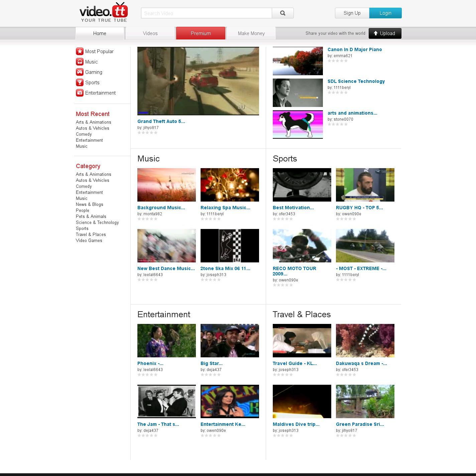Focus the Search Video input field

[x=206, y=13]
